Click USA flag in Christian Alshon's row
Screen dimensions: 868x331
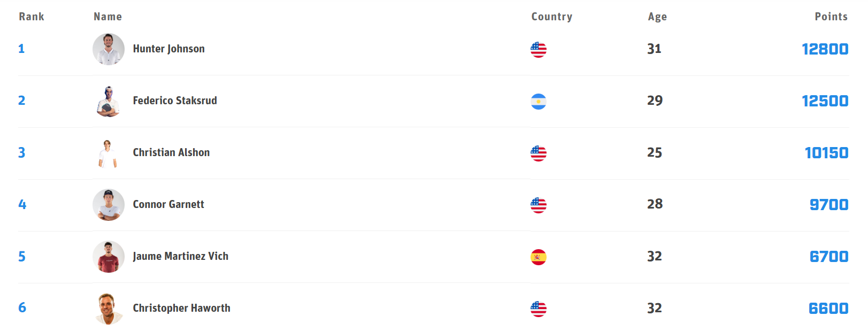(x=539, y=153)
